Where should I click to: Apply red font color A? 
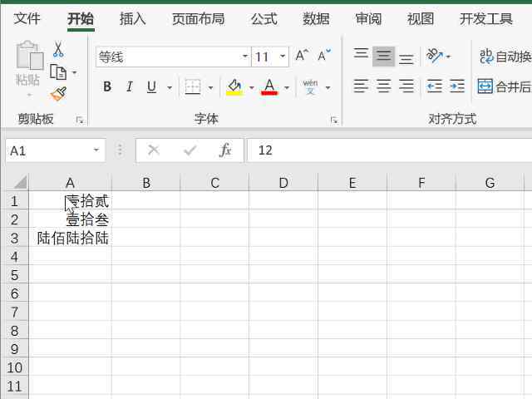[x=269, y=86]
